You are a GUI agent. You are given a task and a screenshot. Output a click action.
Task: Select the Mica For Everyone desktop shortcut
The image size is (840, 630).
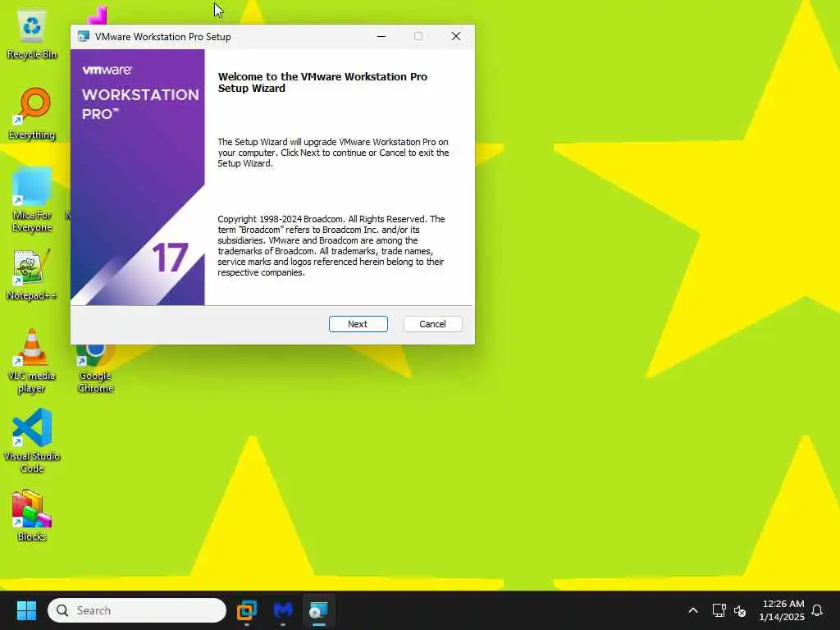click(x=32, y=200)
